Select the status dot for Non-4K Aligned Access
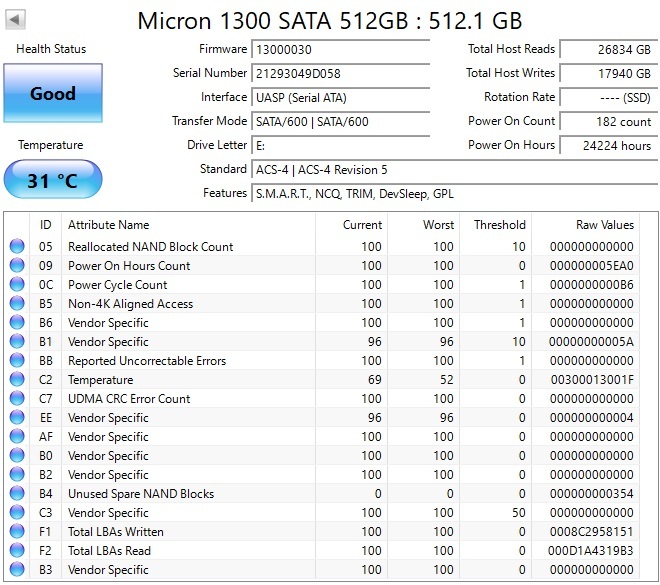Viewport: 660px width, 585px height. pyautogui.click(x=17, y=303)
